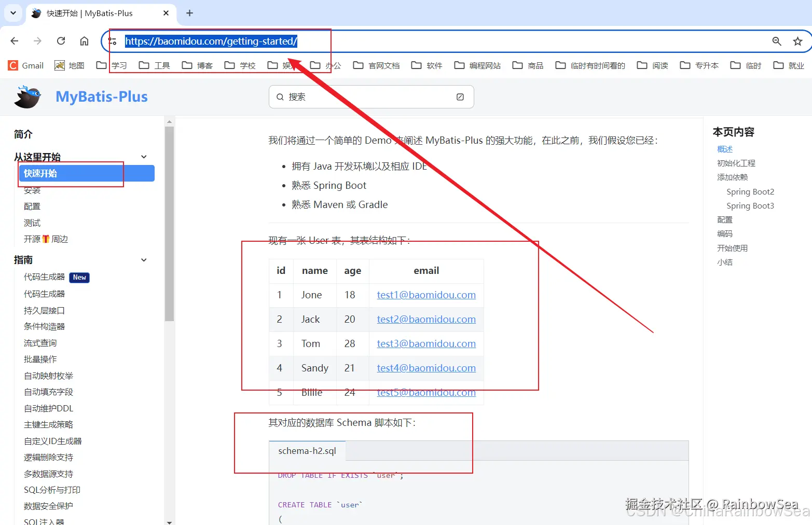The width and height of the screenshot is (812, 525).
Task: Open the 临时 bookmarks folder
Action: (746, 65)
